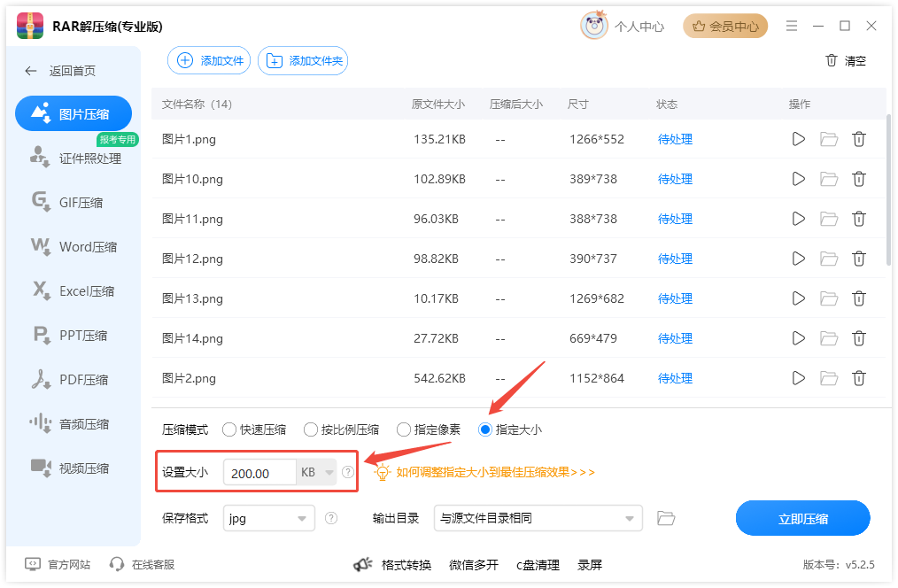Screen dimensions: 898x588
Task: Open 个人中心
Action: 639,27
